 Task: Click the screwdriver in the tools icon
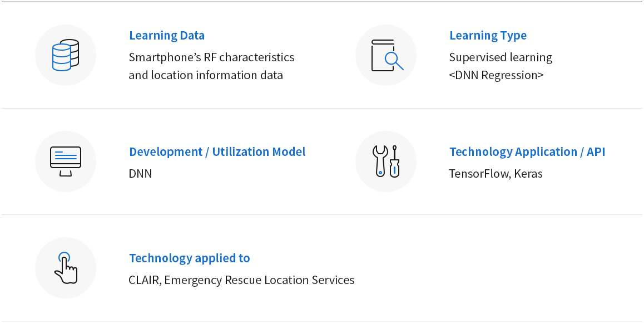pyautogui.click(x=394, y=161)
